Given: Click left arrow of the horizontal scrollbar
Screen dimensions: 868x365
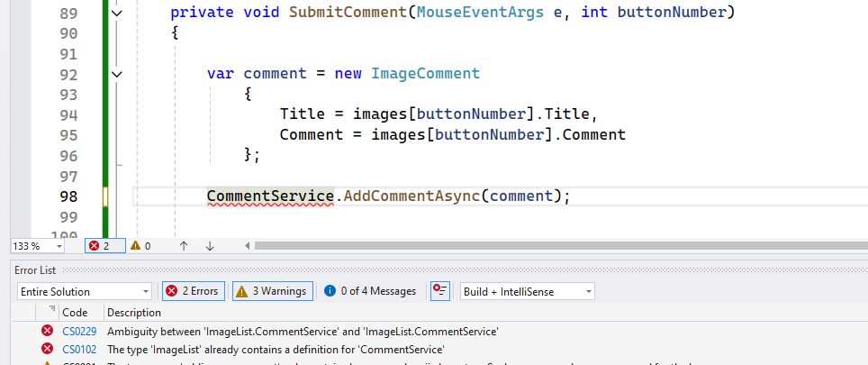Looking at the screenshot, I should coord(248,246).
